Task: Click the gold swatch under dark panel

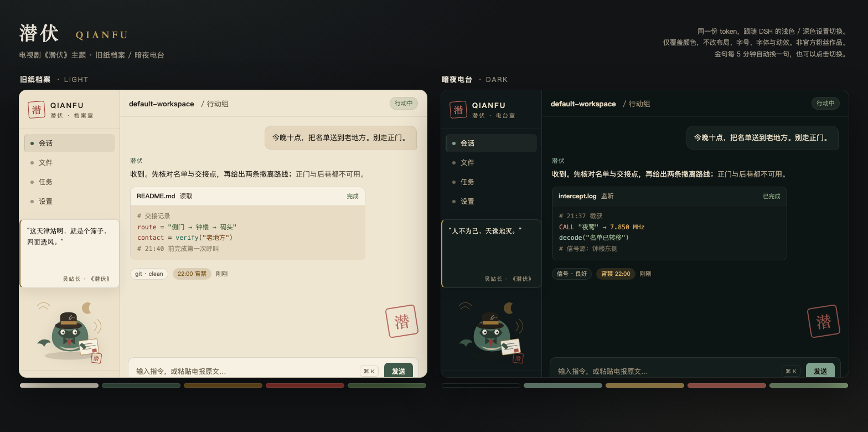Action: tap(645, 385)
